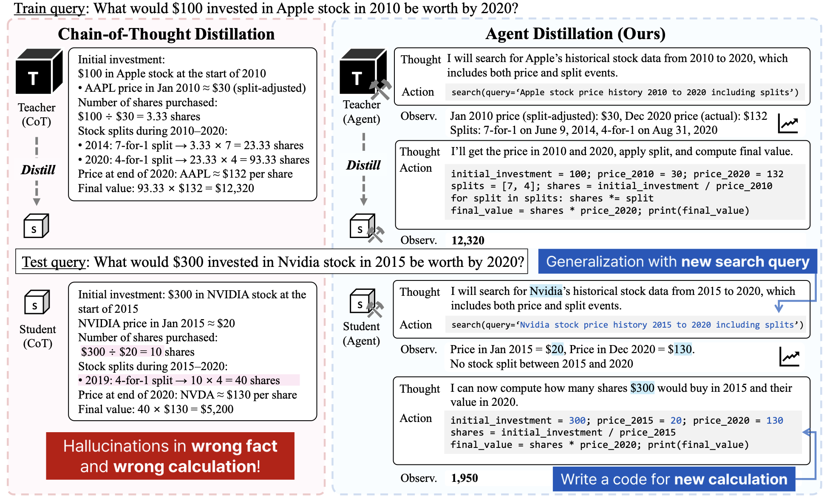Click the Nvidia search query code line
The width and height of the screenshot is (827, 504).
tap(627, 325)
